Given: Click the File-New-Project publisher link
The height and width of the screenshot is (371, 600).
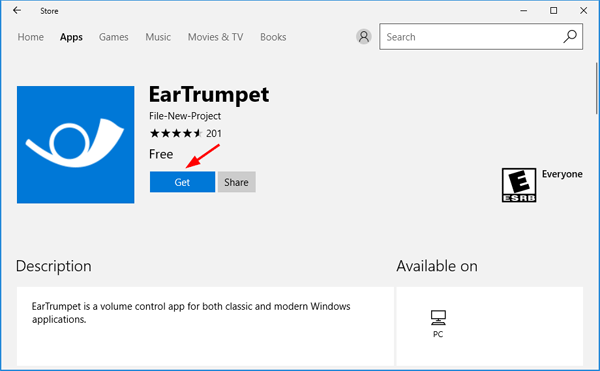Looking at the screenshot, I should (x=185, y=116).
